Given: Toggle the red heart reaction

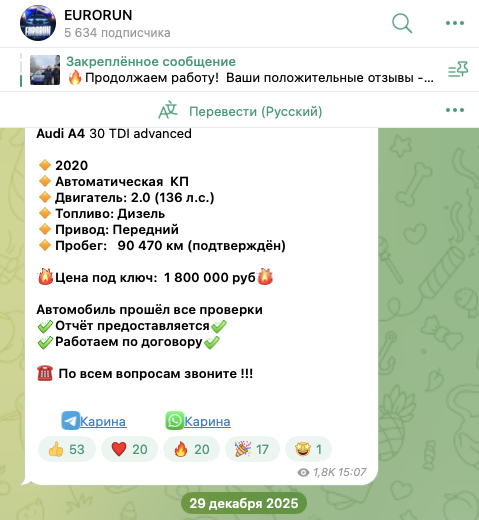Looking at the screenshot, I should [129, 449].
